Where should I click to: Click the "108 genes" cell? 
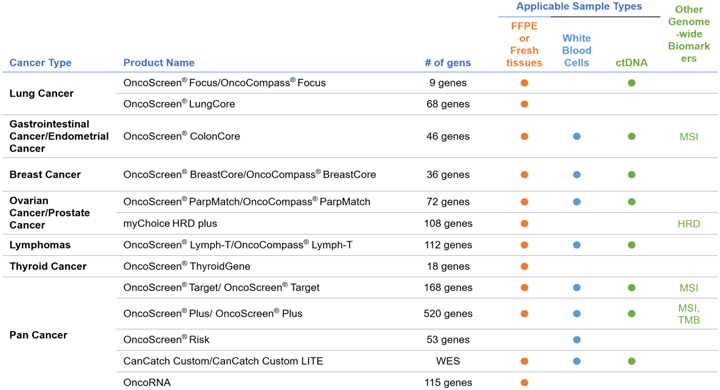448,224
